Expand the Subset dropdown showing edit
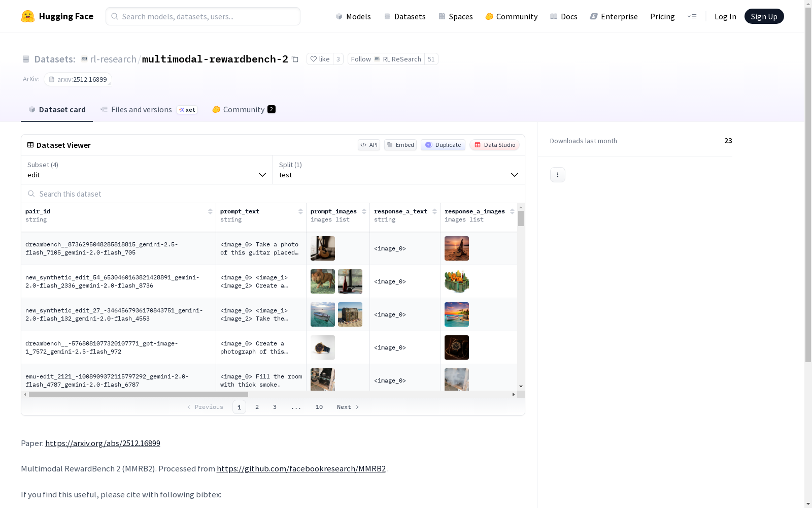The image size is (812, 508). click(x=147, y=170)
